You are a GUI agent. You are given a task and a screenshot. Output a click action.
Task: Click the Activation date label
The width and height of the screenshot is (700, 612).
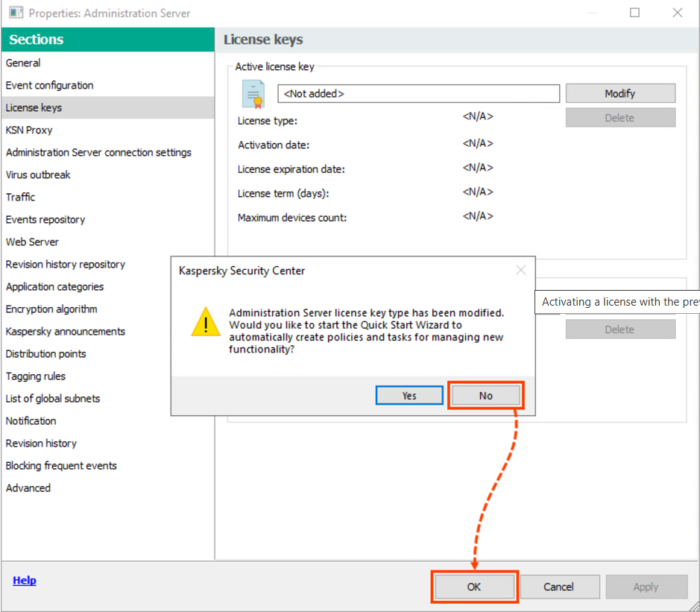click(273, 145)
